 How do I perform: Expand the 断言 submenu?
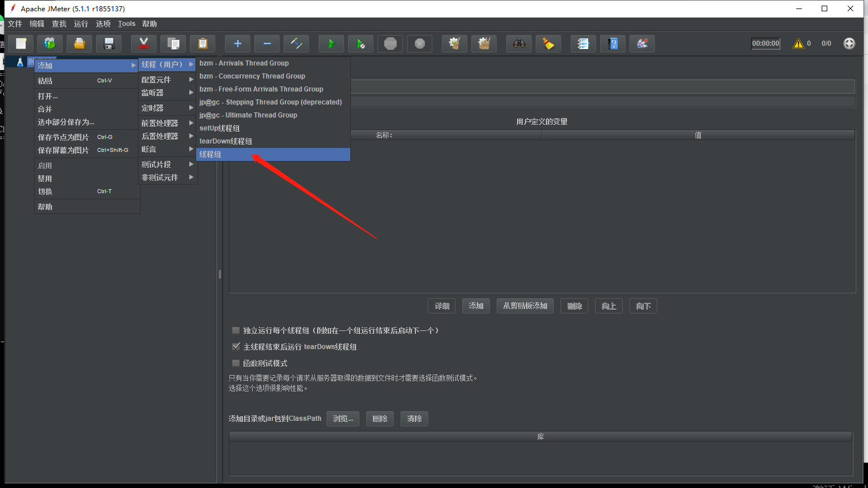(168, 149)
